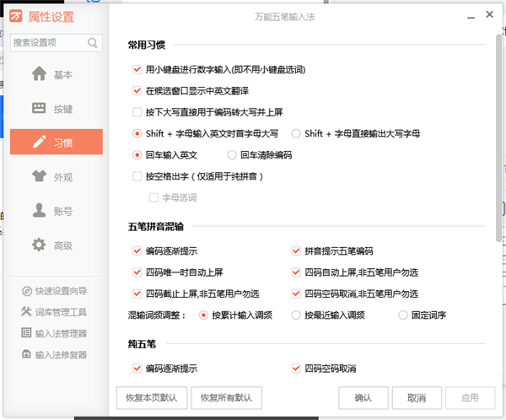Uncheck 四码唯一时自动上屏
The width and height of the screenshot is (506, 420).
(x=137, y=272)
